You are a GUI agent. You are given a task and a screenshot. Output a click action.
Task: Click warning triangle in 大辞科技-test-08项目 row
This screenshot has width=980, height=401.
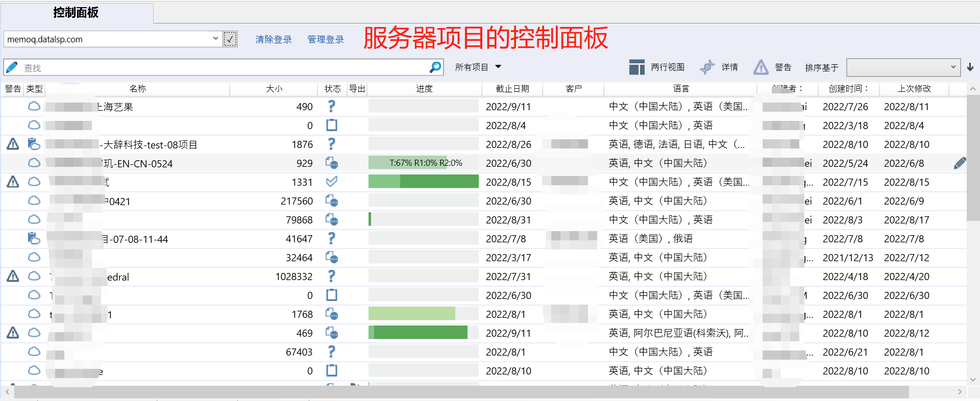coord(13,144)
